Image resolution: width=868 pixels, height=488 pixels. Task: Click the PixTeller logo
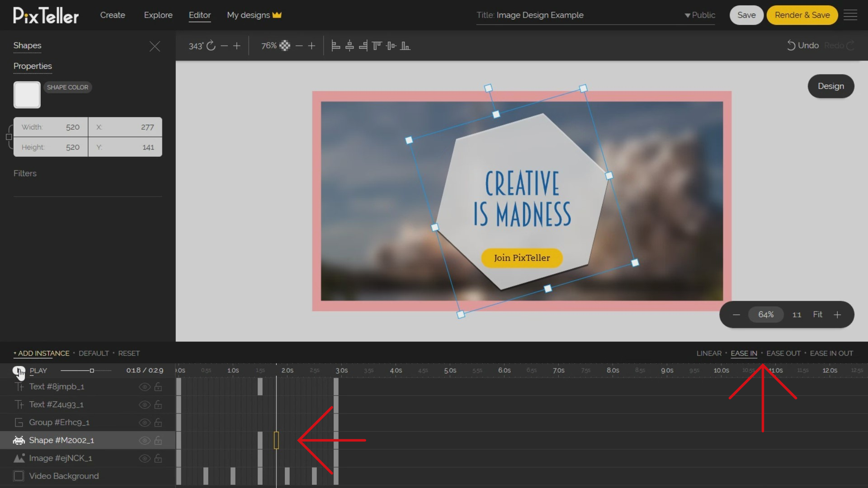pyautogui.click(x=46, y=15)
